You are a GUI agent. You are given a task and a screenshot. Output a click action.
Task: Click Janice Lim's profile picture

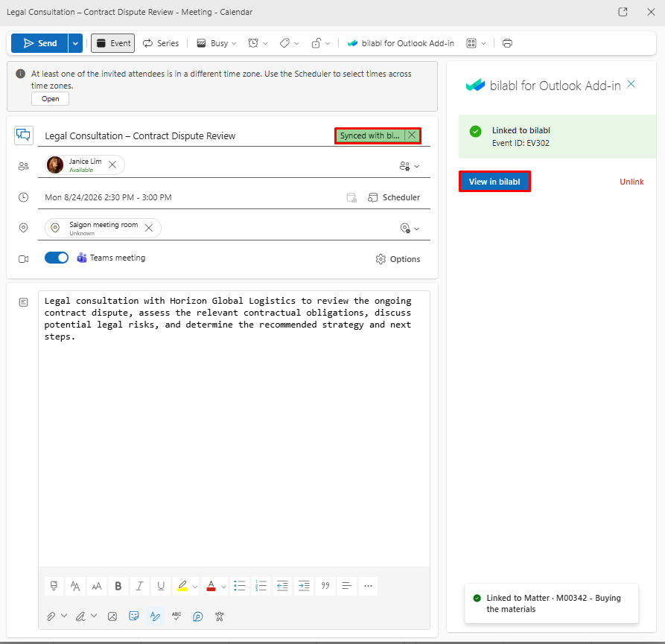(x=55, y=165)
